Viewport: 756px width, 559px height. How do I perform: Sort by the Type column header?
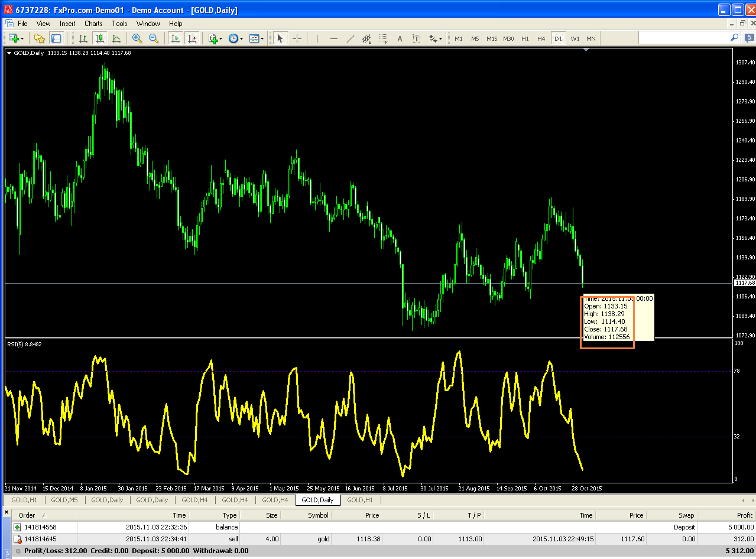pos(214,515)
